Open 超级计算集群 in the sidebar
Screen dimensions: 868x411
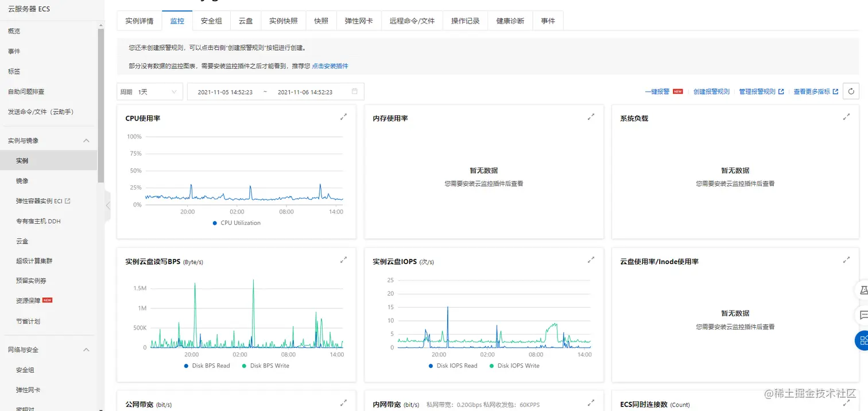[34, 261]
